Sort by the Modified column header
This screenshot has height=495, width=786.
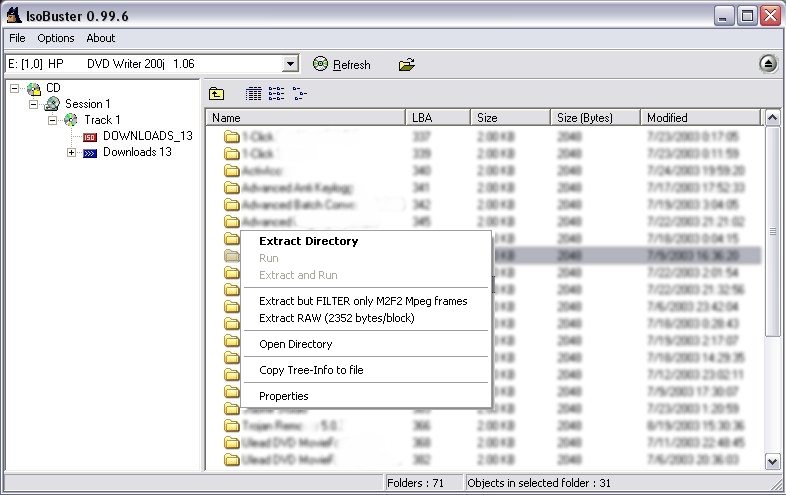(x=701, y=118)
